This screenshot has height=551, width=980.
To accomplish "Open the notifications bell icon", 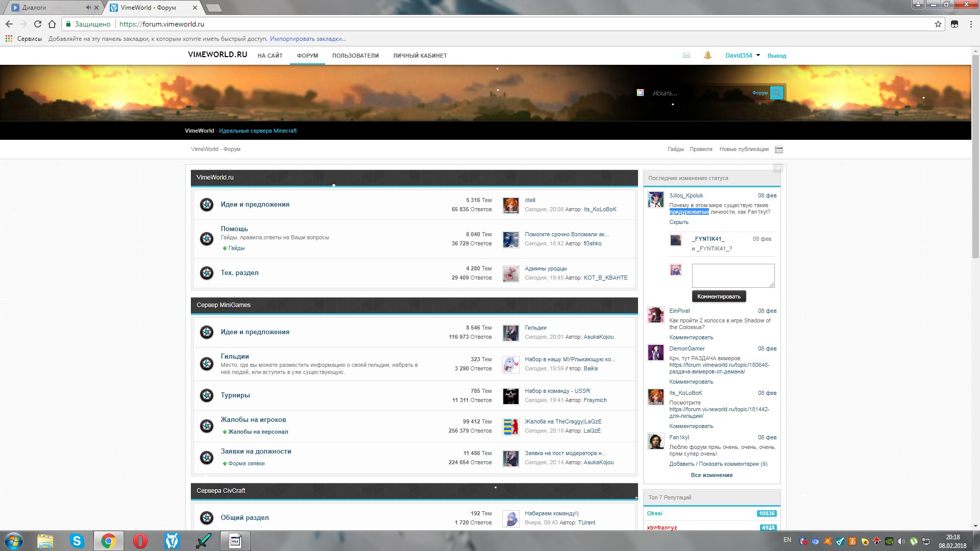I will pyautogui.click(x=707, y=55).
